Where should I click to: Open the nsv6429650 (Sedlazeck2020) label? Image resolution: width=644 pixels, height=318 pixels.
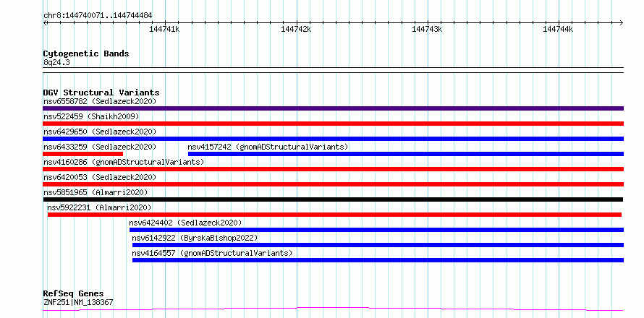[x=100, y=132]
